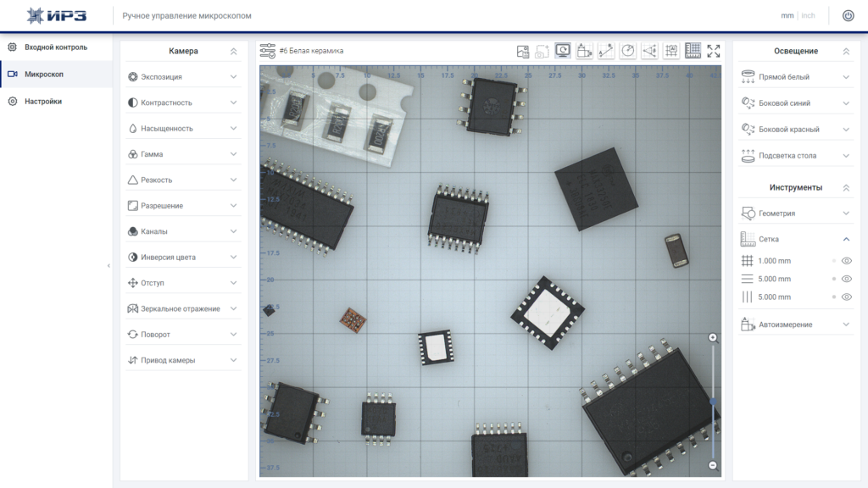
Task: Click the zoom slider handle on image
Action: click(x=713, y=402)
